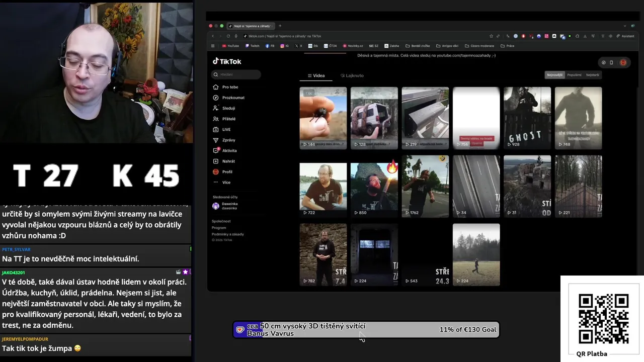The height and width of the screenshot is (362, 644).
Task: Go to Sleduji following feed
Action: pyautogui.click(x=224, y=108)
